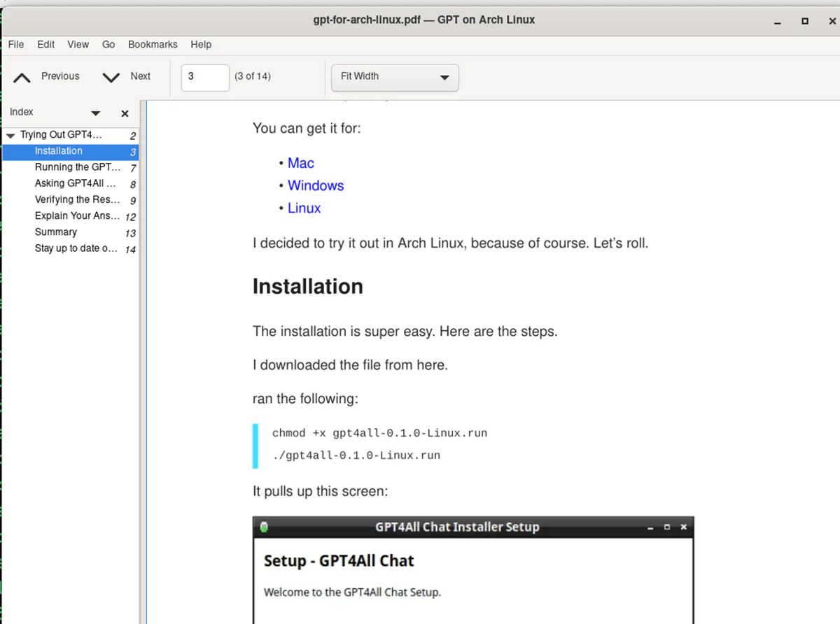Follow the Linux download link
Image resolution: width=840 pixels, height=624 pixels.
coord(304,208)
